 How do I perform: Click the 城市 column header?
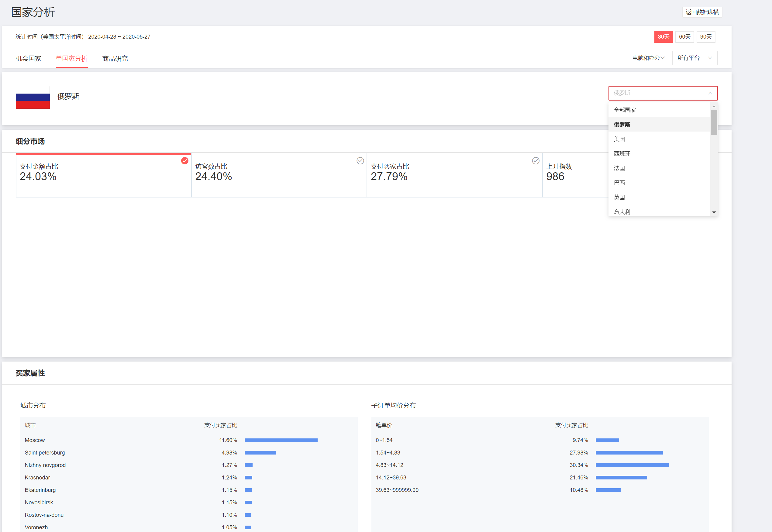(x=30, y=425)
